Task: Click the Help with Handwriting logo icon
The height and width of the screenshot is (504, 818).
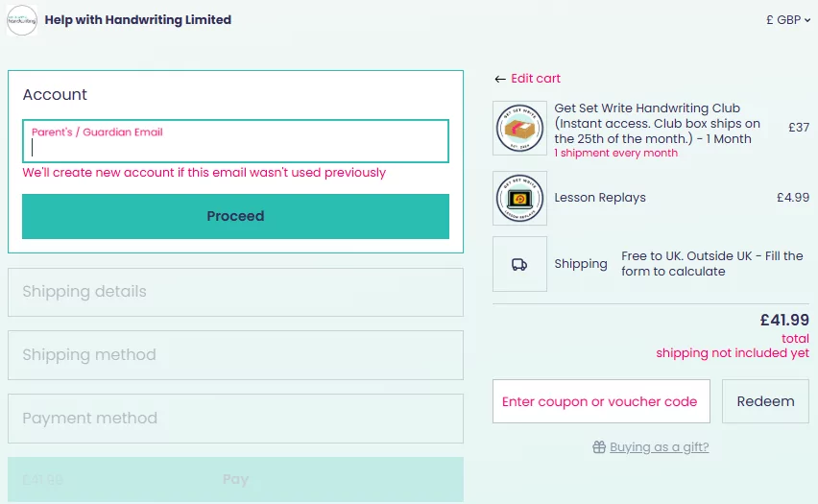Action: click(x=22, y=20)
